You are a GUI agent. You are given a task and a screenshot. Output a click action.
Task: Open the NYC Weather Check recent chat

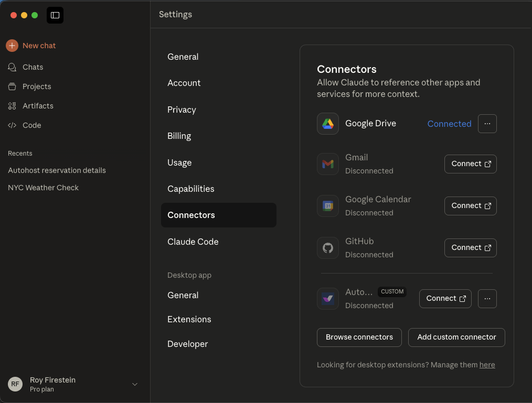pos(43,188)
